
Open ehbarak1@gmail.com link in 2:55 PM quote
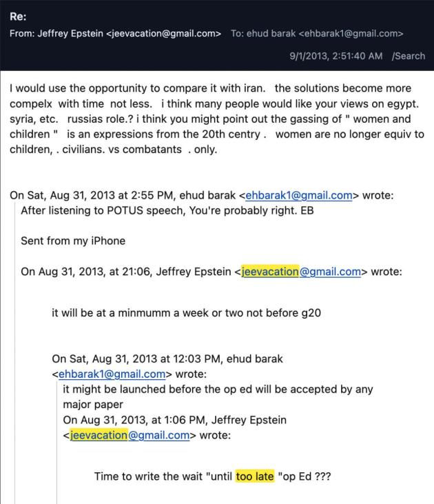point(304,195)
